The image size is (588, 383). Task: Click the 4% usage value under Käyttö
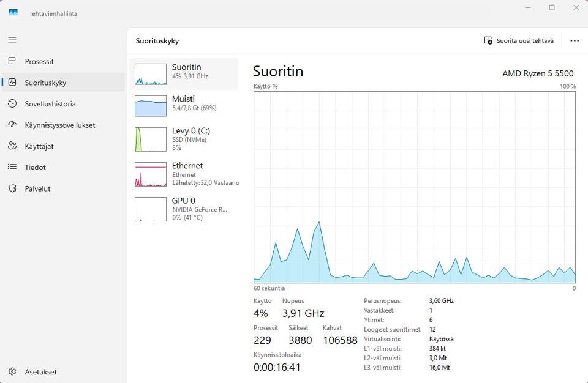(261, 313)
